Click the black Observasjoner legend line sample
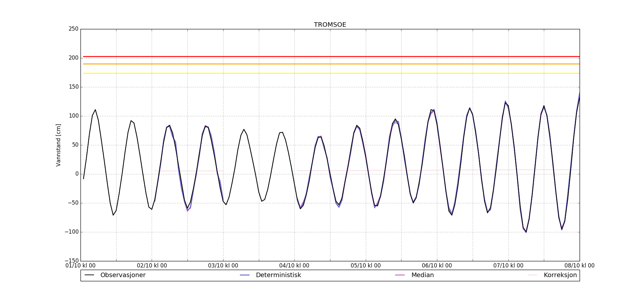Viewport: 644px width, 290px height. tap(89, 275)
